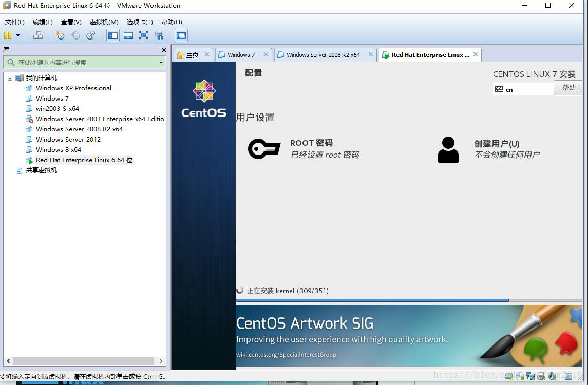Select Windows Server 2012 in the library
The width and height of the screenshot is (588, 385).
pyautogui.click(x=68, y=140)
